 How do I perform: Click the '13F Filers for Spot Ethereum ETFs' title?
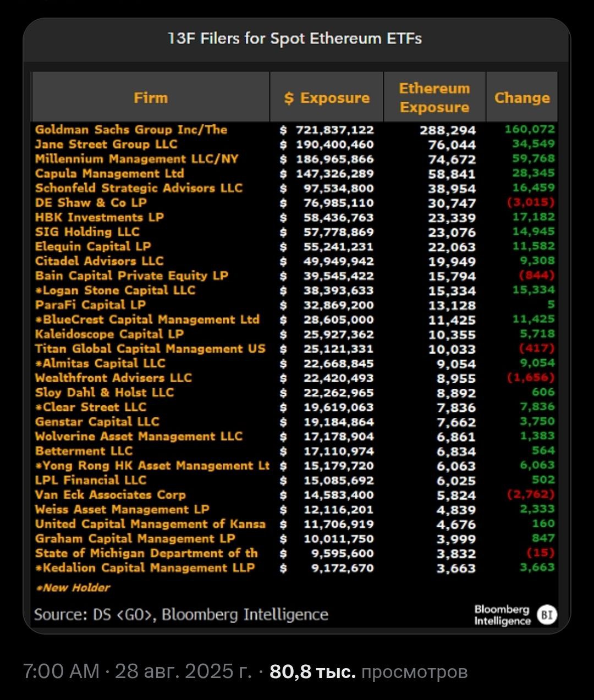pyautogui.click(x=295, y=38)
